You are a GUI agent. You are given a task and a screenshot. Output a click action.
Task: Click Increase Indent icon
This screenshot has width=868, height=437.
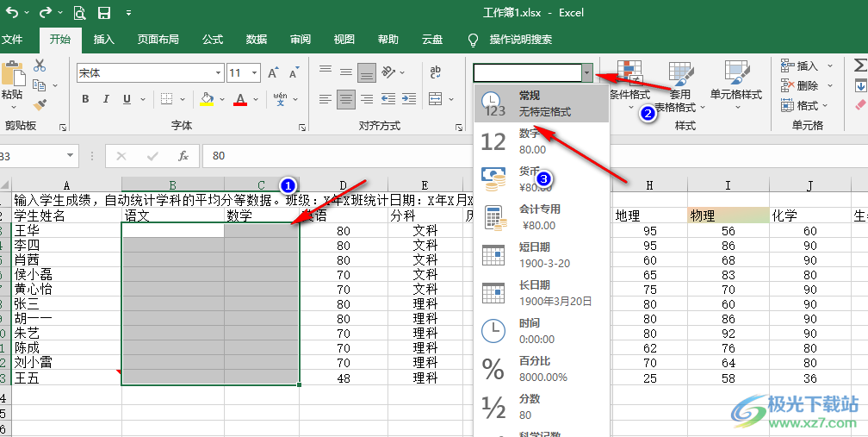[409, 99]
